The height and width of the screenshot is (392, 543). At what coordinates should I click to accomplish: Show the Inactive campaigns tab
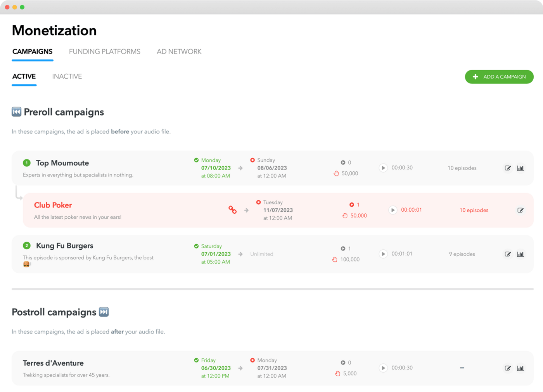coord(67,76)
